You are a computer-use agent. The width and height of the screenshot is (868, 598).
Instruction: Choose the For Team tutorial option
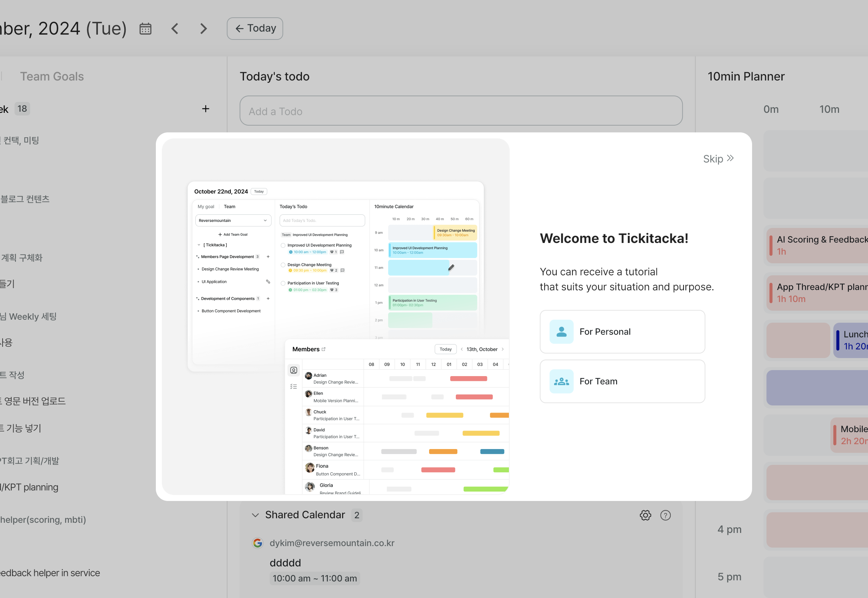(x=622, y=381)
